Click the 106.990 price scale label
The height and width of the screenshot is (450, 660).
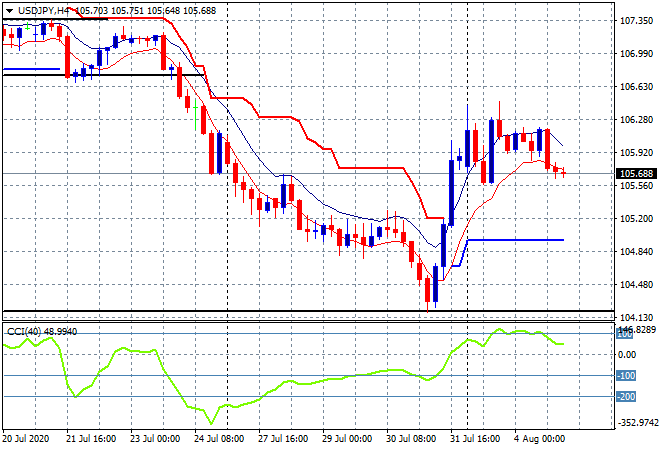pyautogui.click(x=636, y=54)
